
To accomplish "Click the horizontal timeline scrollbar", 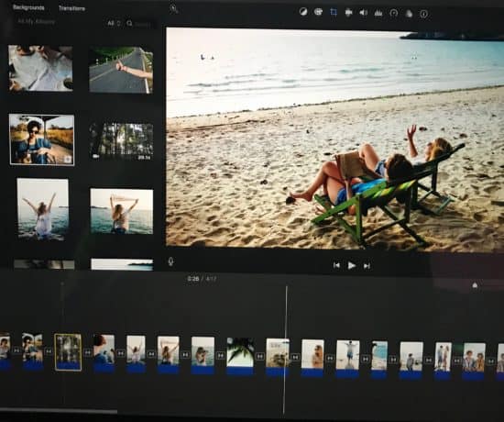I will pos(59,411).
